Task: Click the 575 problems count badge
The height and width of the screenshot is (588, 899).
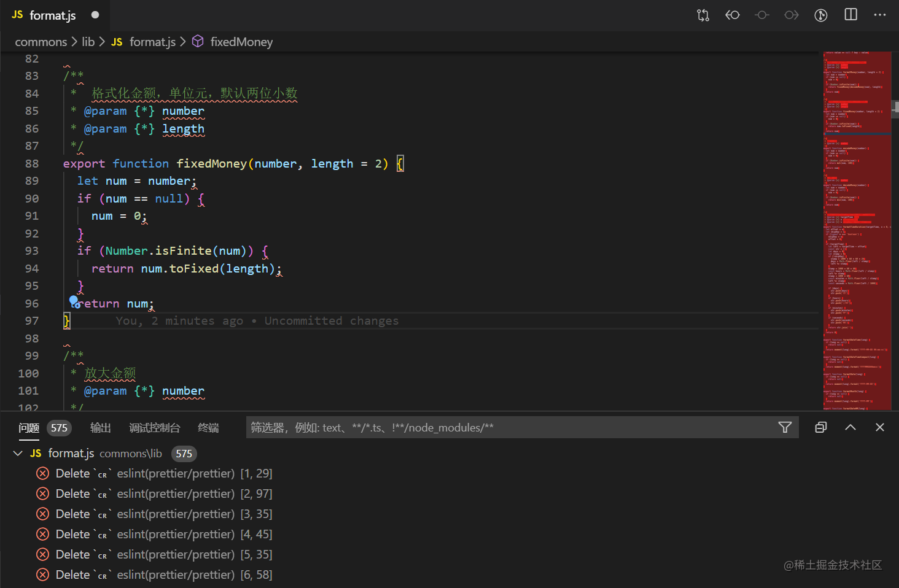Action: (59, 428)
